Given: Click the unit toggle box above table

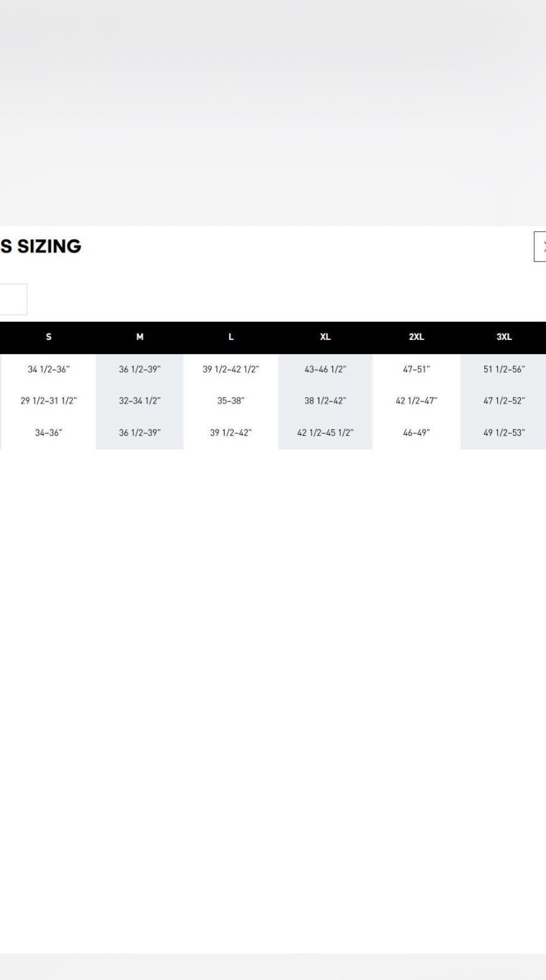Looking at the screenshot, I should tap(13, 299).
